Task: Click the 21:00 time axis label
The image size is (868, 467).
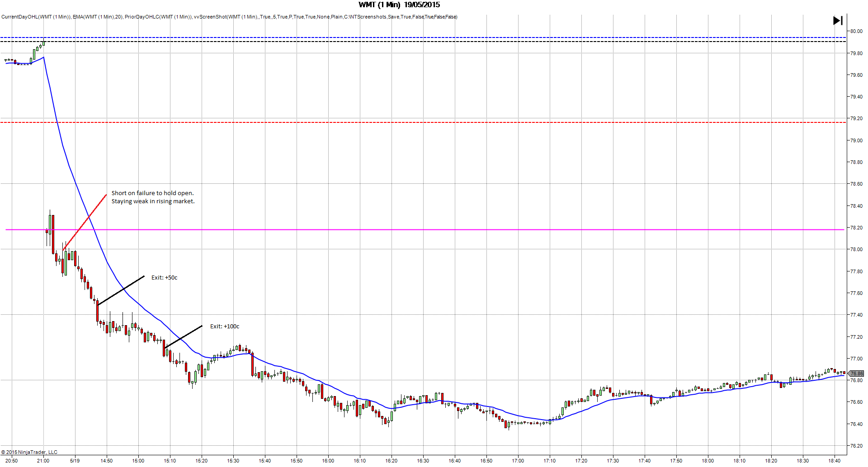Action: pos(43,461)
